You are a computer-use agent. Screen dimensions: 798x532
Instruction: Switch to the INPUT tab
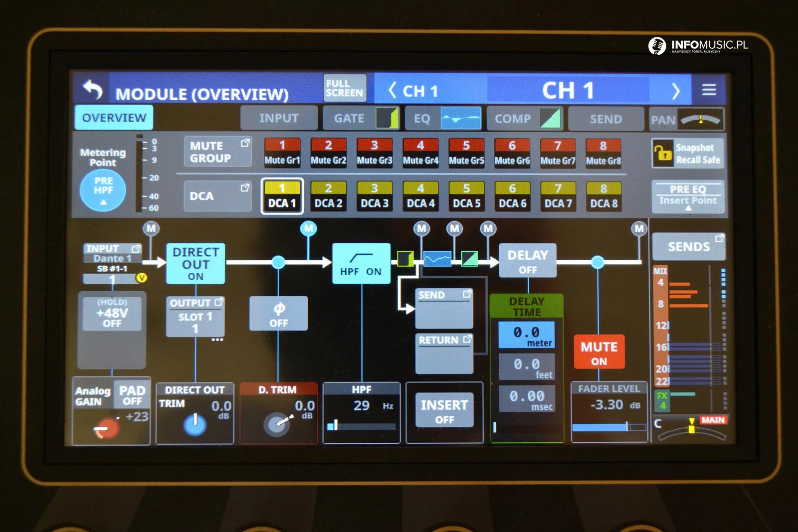(279, 118)
